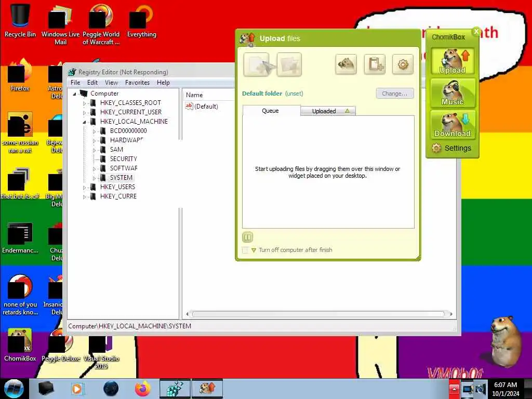The image size is (532, 399).
Task: Select the SOFTWARE key in registry tree
Action: (x=124, y=168)
